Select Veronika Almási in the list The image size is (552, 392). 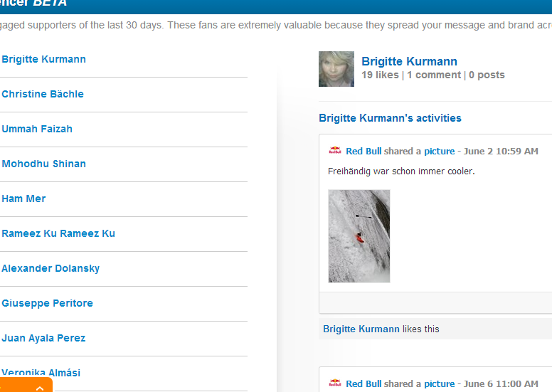click(x=41, y=373)
